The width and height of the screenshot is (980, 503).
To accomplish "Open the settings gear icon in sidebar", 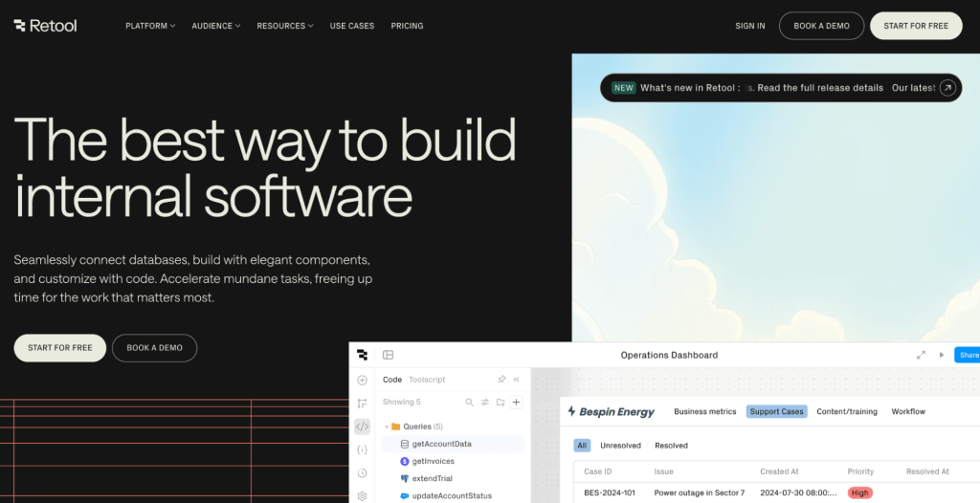I will tap(362, 496).
